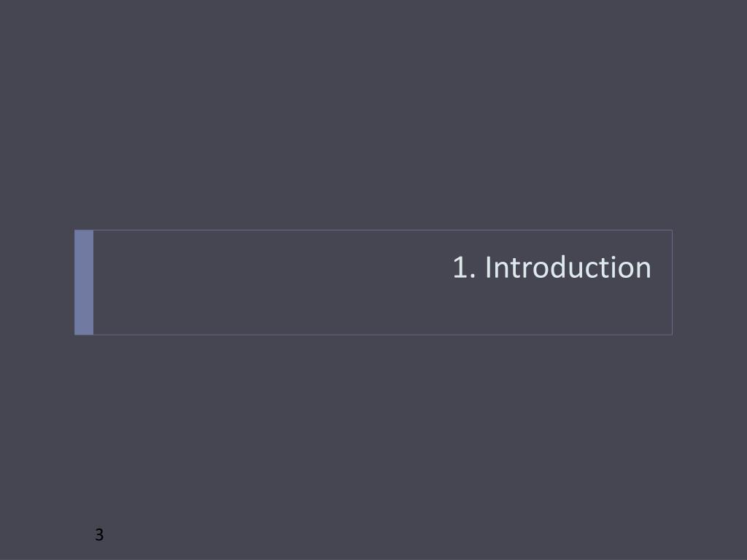Select the blue vertical accent bar
Image resolution: width=747 pixels, height=560 pixels.
[x=84, y=282]
